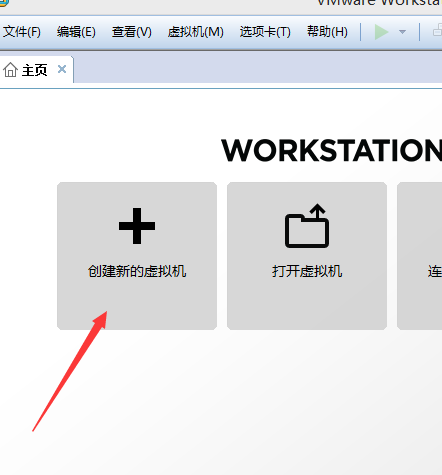Open the 查看(V) menu
442x475 pixels.
tap(132, 32)
